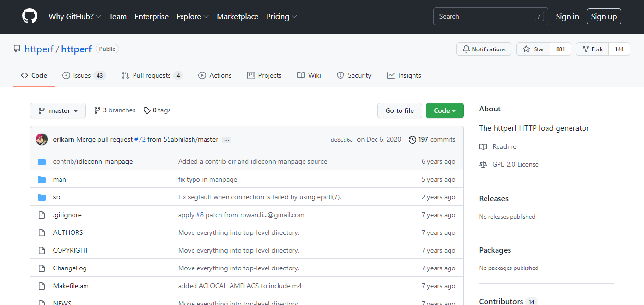Screen dimensions: 644x305
Task: Expand the commit message ellipsis button
Action: point(227,140)
